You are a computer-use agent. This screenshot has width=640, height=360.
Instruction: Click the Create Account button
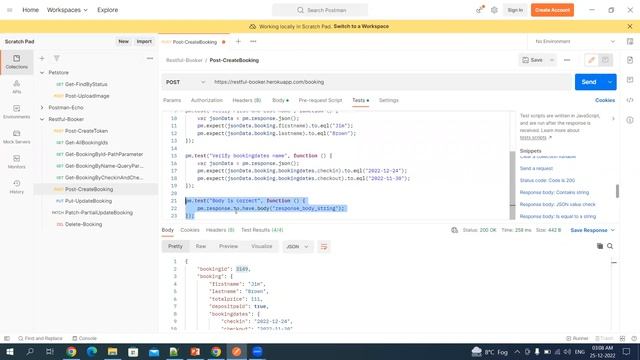coord(552,10)
